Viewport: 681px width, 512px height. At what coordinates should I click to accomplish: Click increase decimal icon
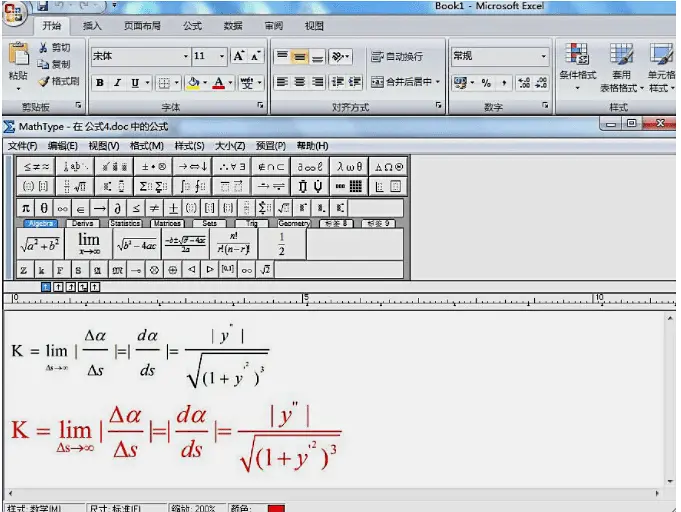524,83
